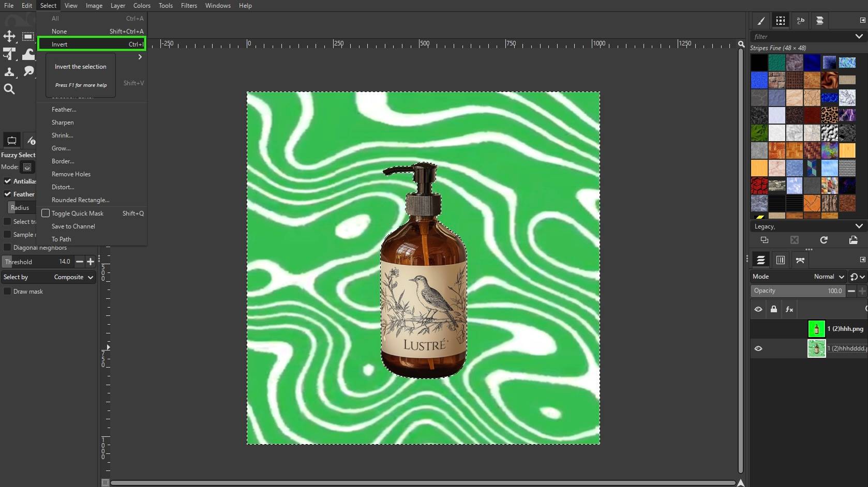Open the Document History tab
The width and height of the screenshot is (868, 487).
click(x=820, y=21)
